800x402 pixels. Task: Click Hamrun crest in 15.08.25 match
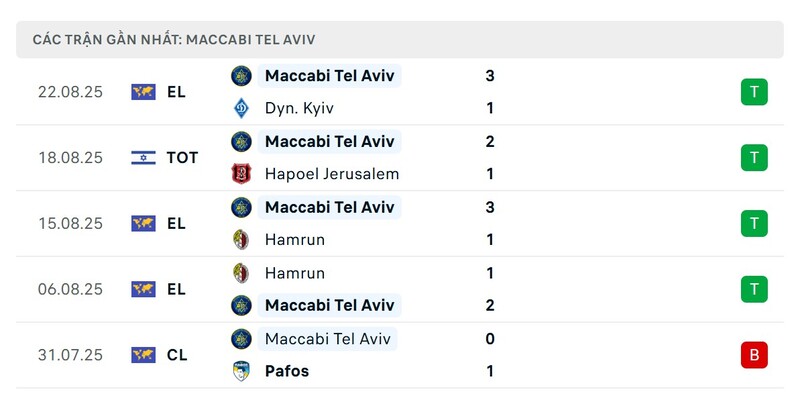241,240
